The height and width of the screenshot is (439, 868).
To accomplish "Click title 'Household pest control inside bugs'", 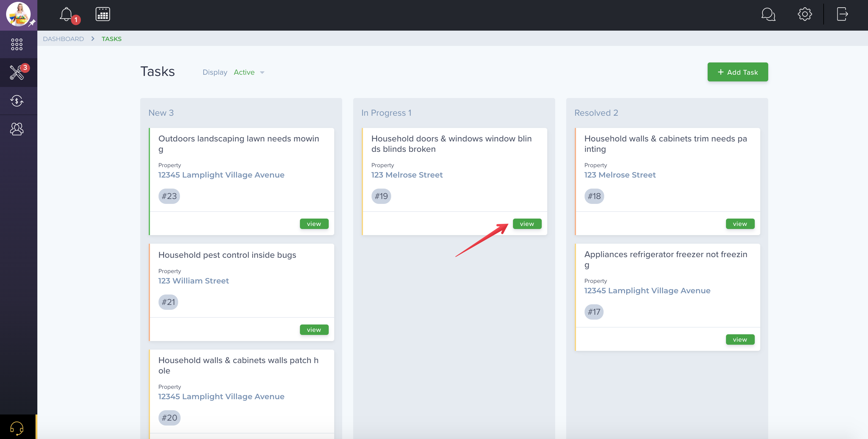I will pyautogui.click(x=227, y=255).
